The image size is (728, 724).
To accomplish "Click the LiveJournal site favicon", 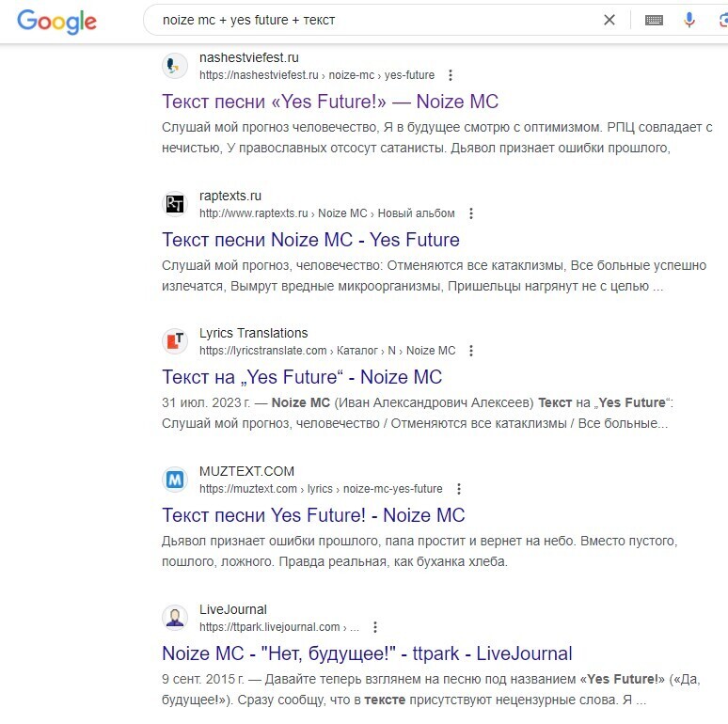I will [x=174, y=618].
